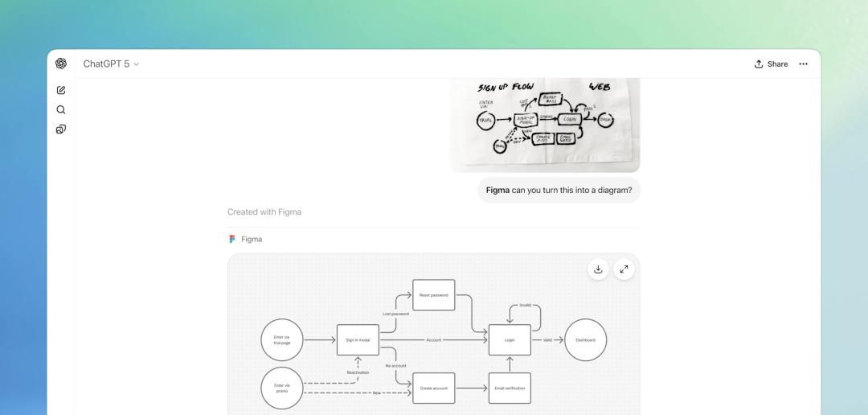Screen dimensions: 868x415
Task: Open the uploaded sketch image thumbnail
Action: tap(545, 125)
